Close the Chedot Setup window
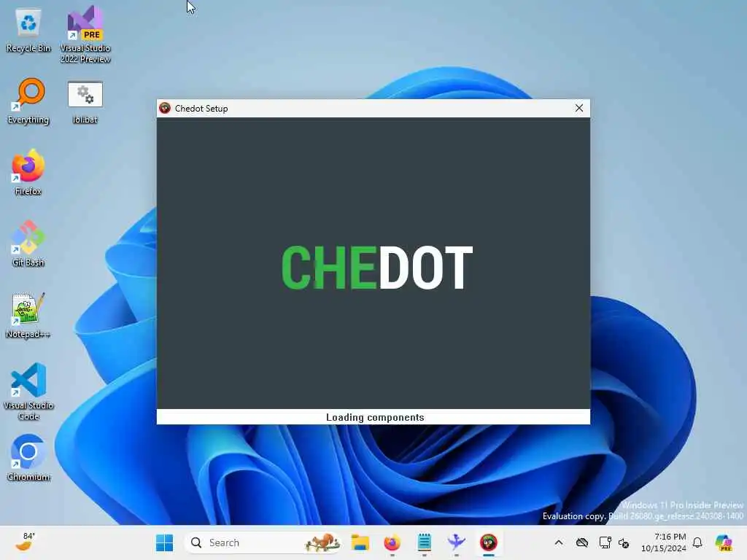The image size is (747, 560). pos(578,108)
